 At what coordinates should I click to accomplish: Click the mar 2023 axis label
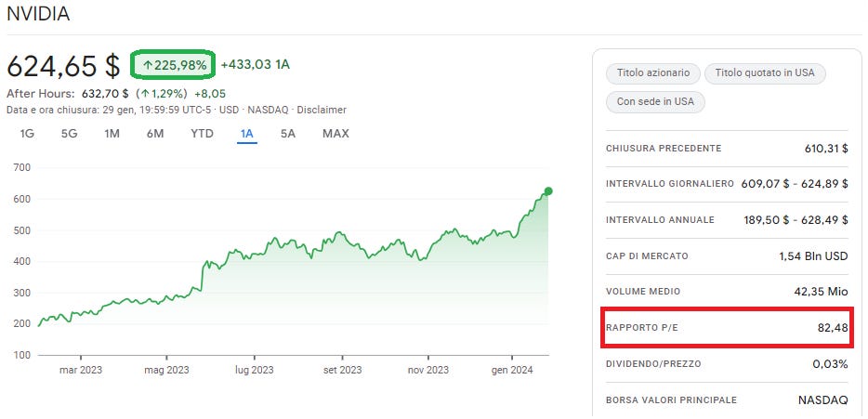coord(80,371)
